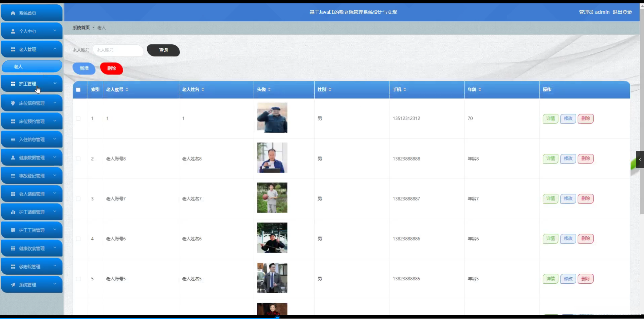Check the row checkbox for 老人账号5

78,279
